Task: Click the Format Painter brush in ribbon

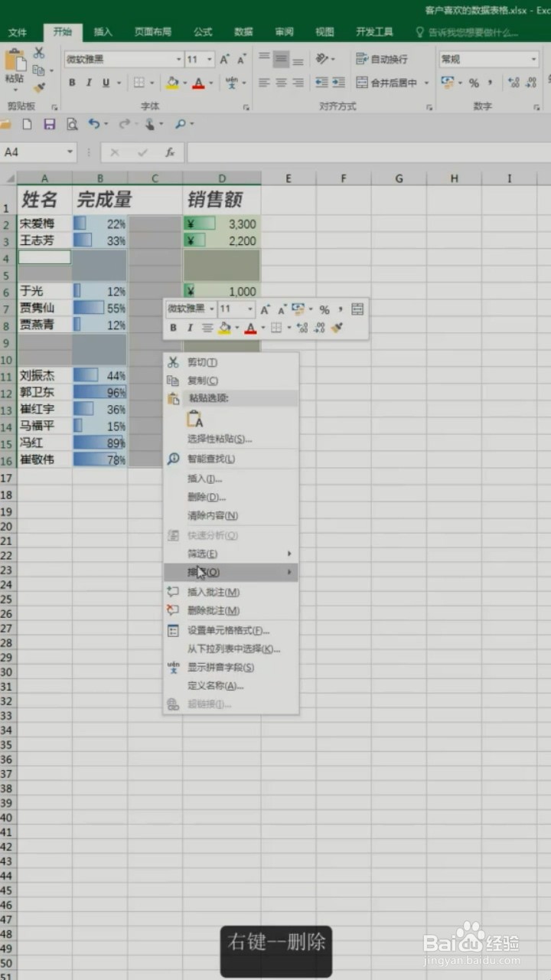Action: coord(38,87)
